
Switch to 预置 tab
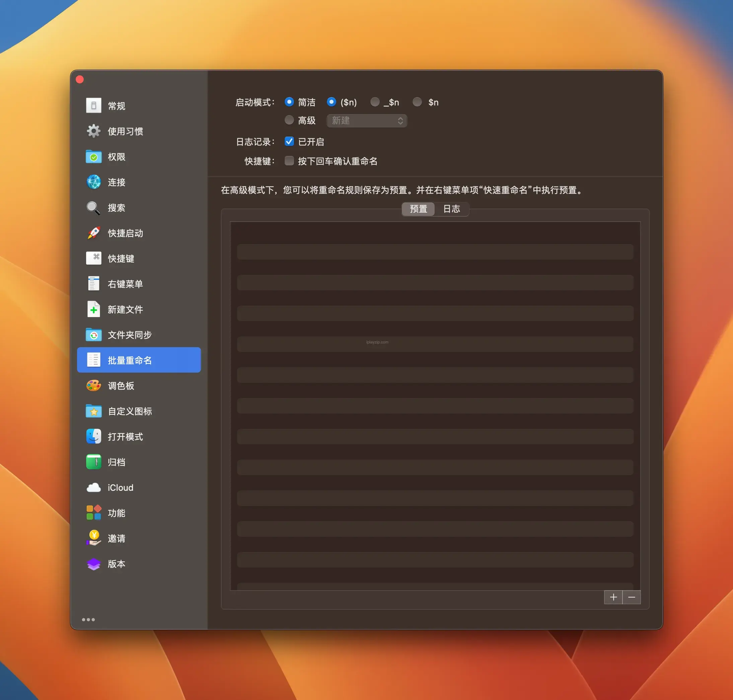[417, 209]
